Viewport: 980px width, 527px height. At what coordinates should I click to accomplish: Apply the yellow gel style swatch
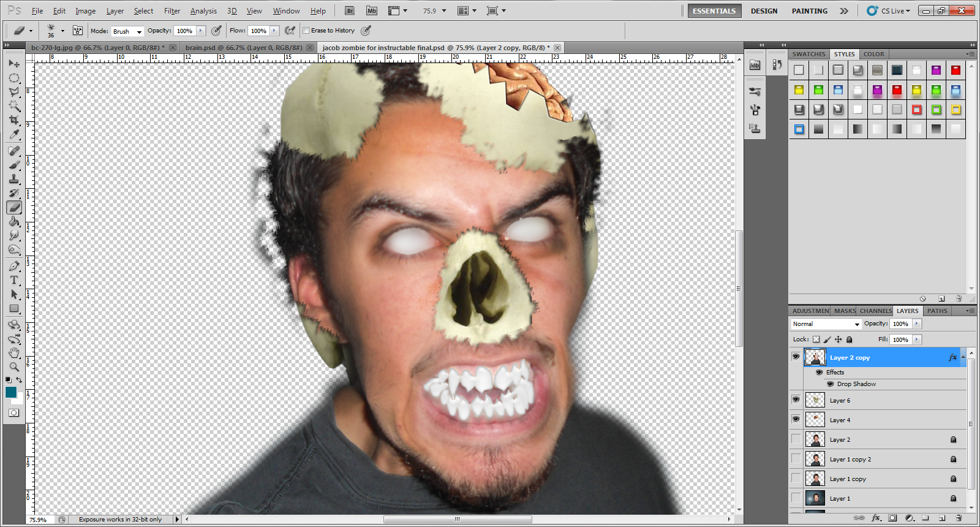pos(799,90)
